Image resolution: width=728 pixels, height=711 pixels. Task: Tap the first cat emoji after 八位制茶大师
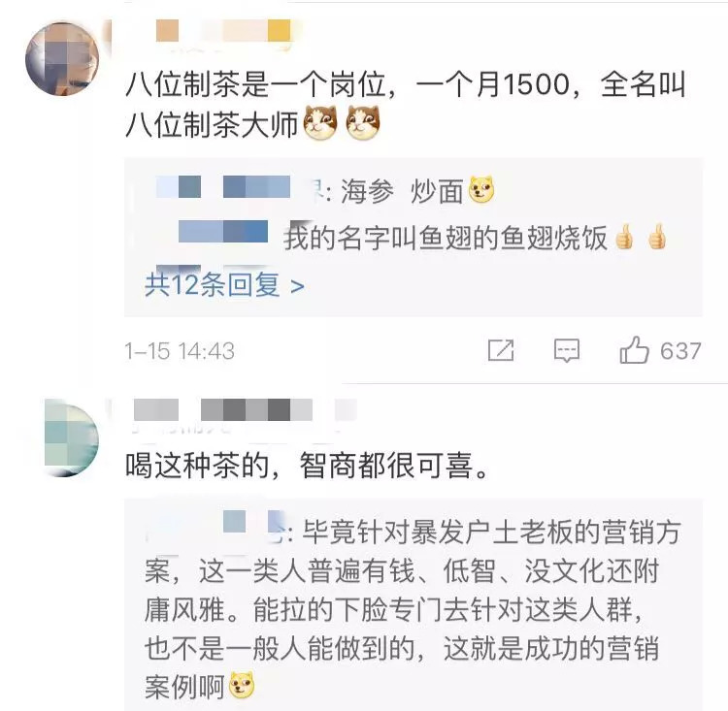coord(320,123)
